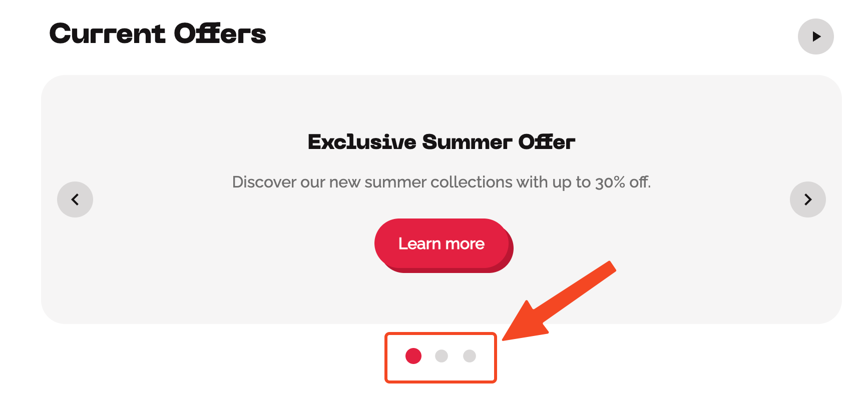Start carousel autoplay with the play button

815,36
